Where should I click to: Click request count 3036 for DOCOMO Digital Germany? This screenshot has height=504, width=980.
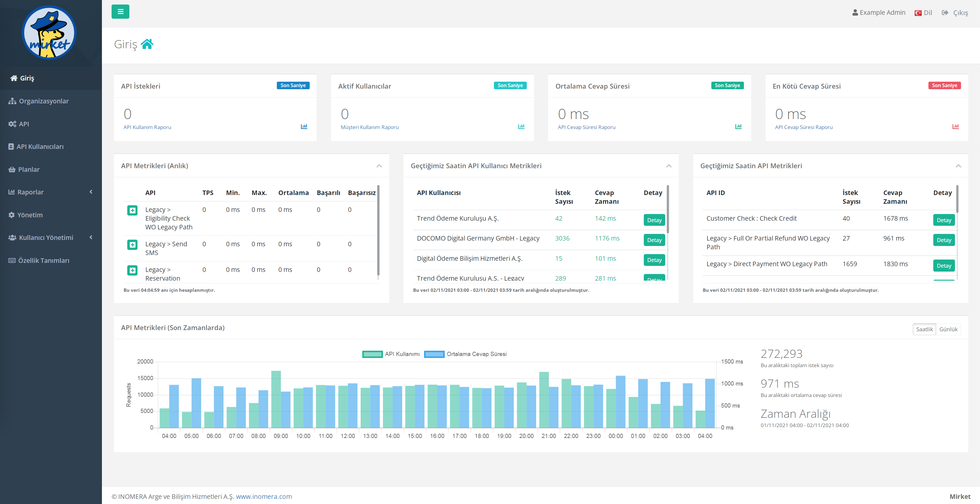click(562, 238)
